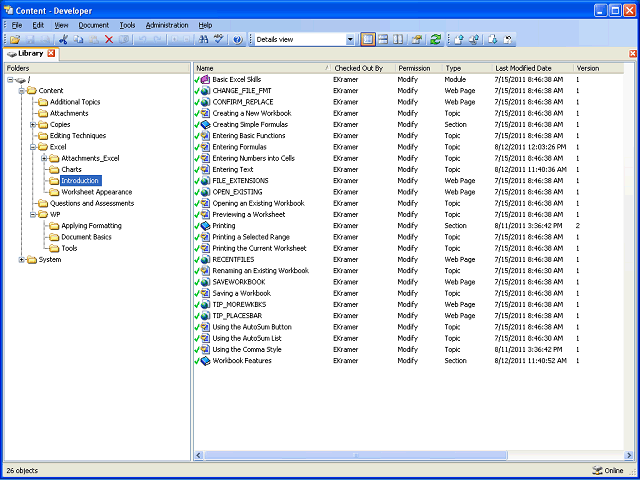Expand the System folder node
Screen dimensions: 640x480
[x=22, y=260]
